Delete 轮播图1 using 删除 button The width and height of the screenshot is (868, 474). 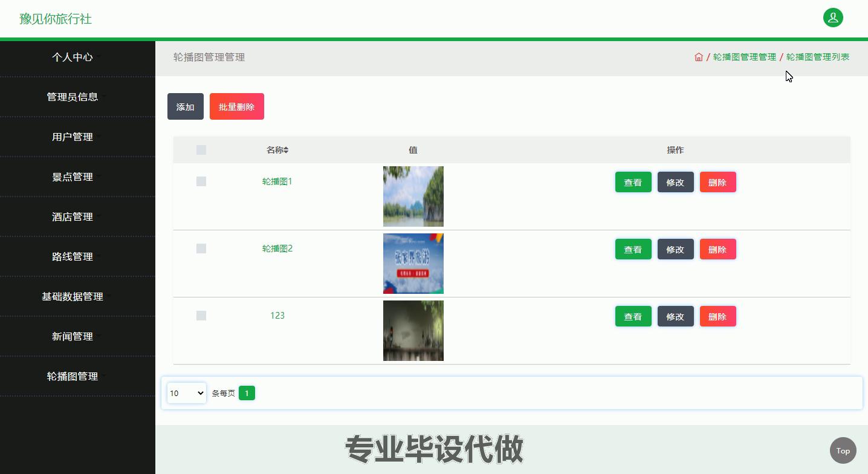coord(718,182)
